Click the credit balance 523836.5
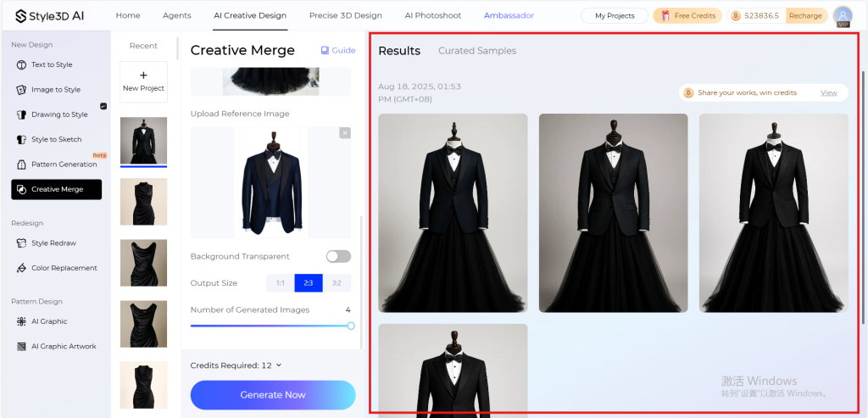 pyautogui.click(x=762, y=15)
